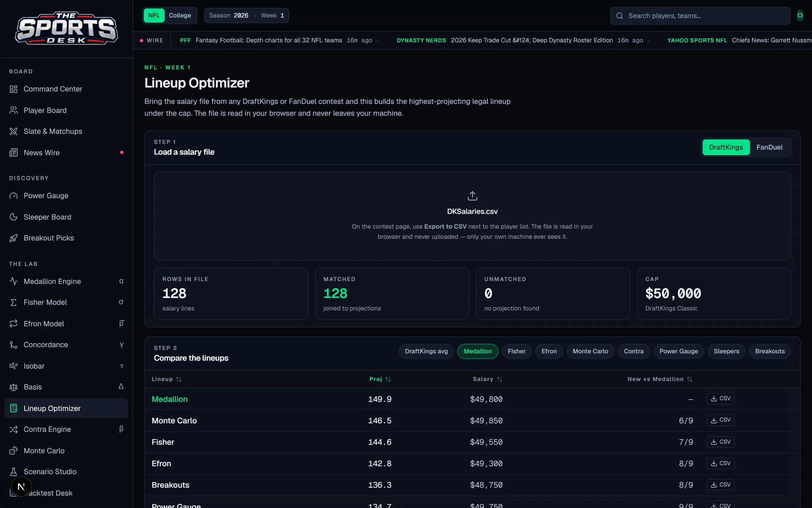Click the upload icon above DKSalaries.csv
The width and height of the screenshot is (812, 508).
pos(472,196)
